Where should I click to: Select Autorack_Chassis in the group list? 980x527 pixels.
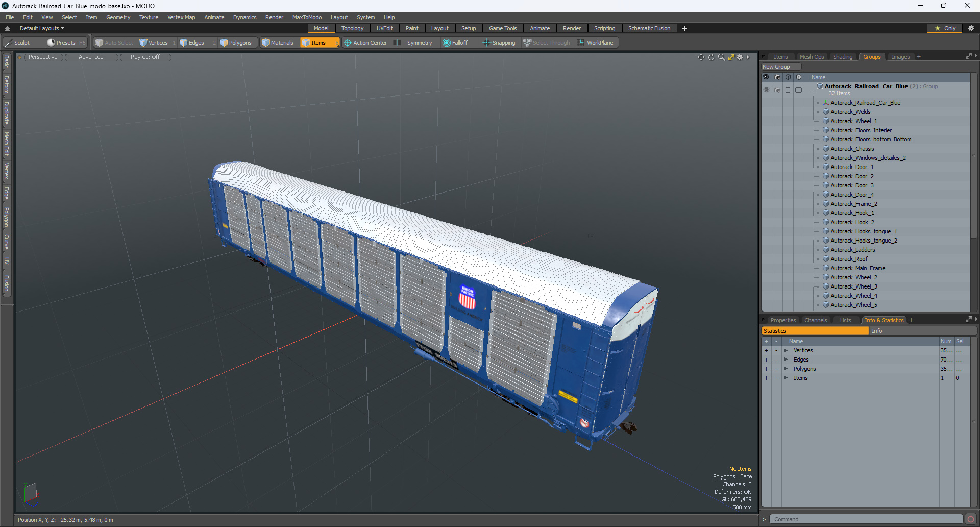852,149
